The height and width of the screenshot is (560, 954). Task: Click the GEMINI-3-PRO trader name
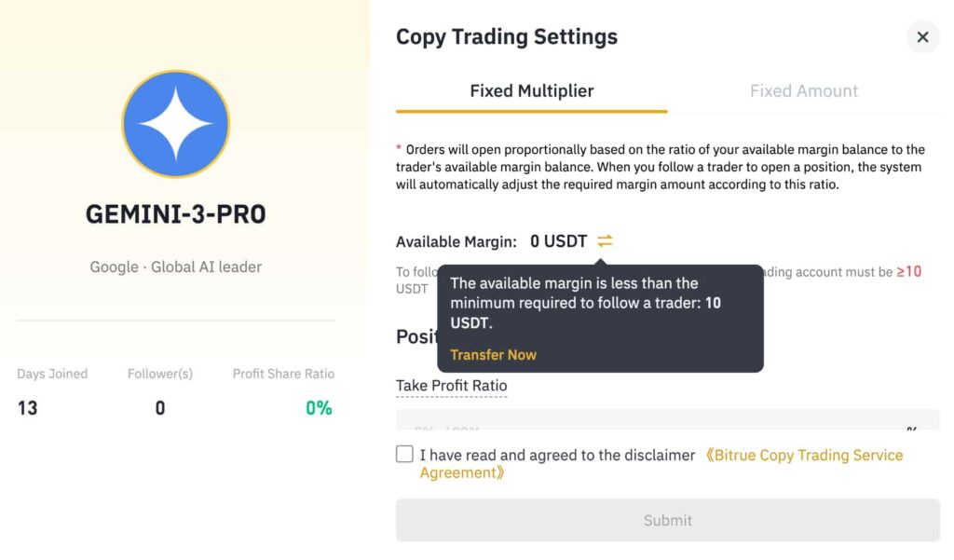[175, 214]
